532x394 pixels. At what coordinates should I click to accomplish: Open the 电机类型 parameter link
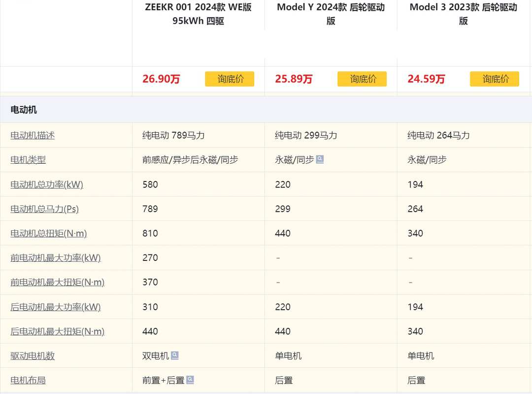point(28,160)
